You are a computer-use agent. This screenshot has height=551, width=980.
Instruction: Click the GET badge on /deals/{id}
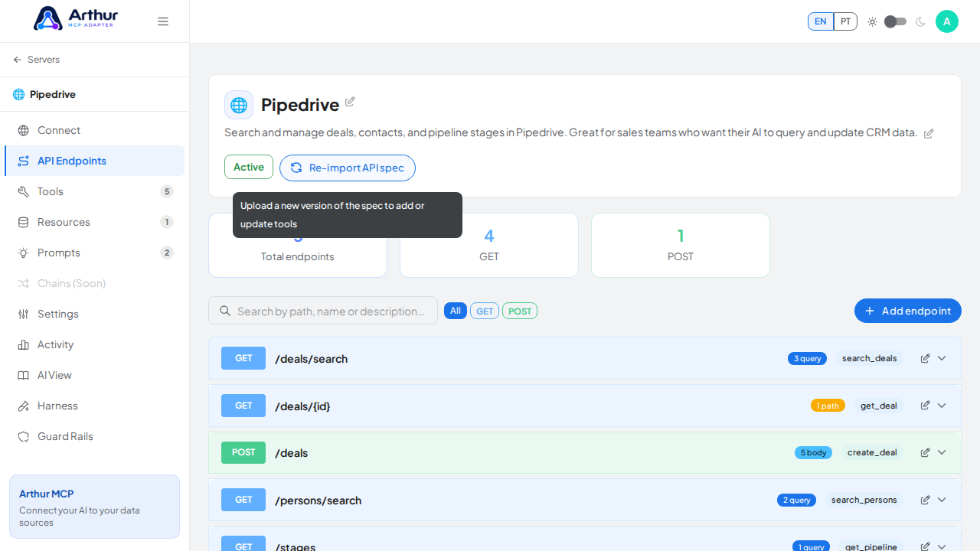pos(243,406)
